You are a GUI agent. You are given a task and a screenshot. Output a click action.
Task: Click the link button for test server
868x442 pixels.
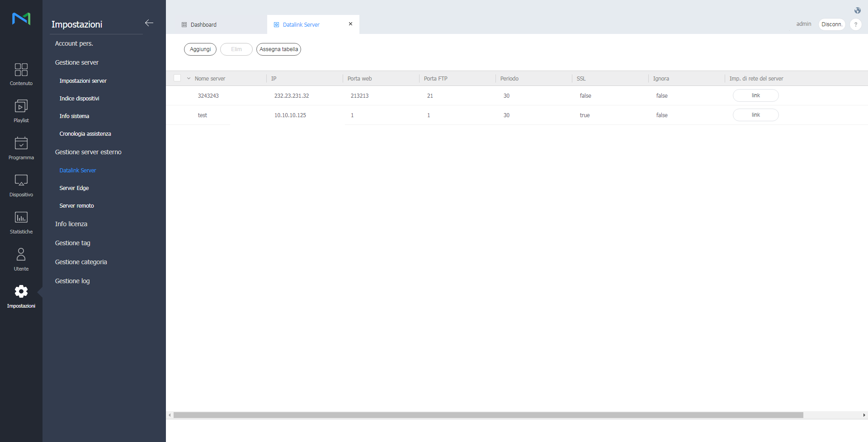755,115
